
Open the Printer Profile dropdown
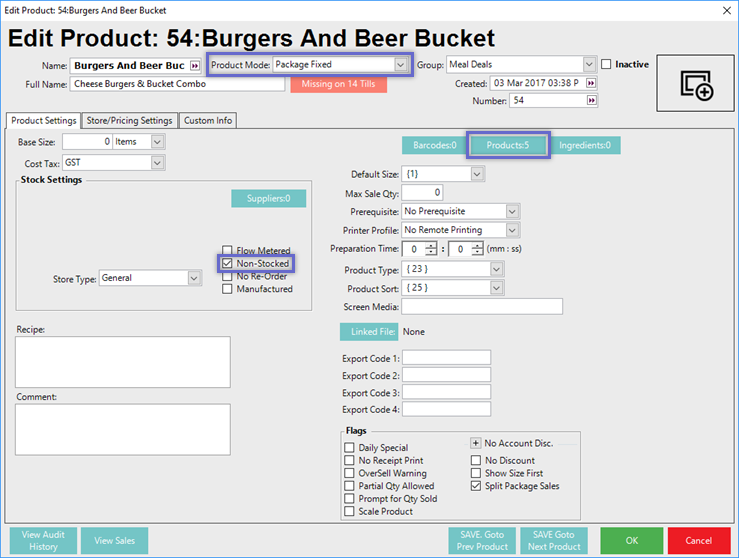(x=511, y=230)
